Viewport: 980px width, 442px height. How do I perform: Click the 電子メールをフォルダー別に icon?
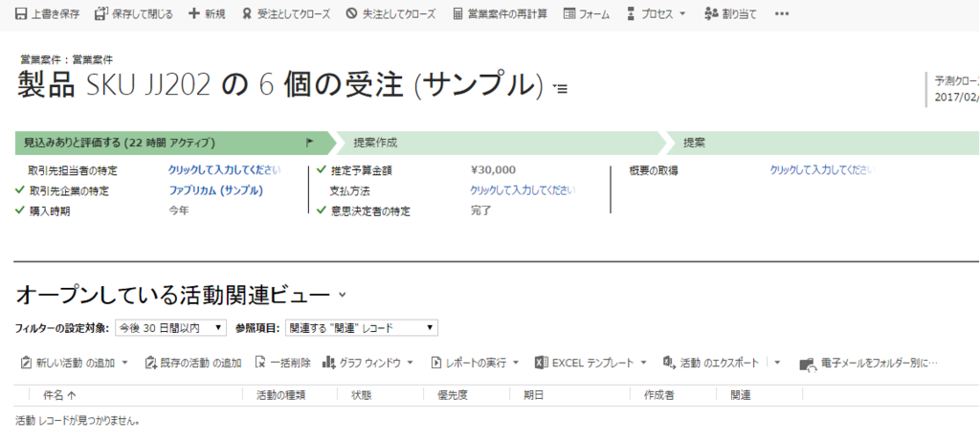click(x=808, y=365)
